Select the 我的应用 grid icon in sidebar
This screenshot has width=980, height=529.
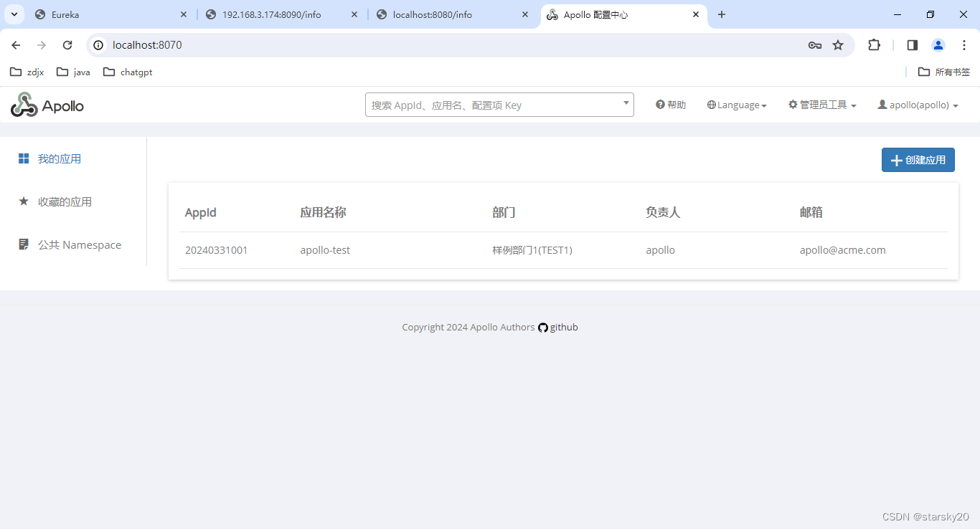24,158
